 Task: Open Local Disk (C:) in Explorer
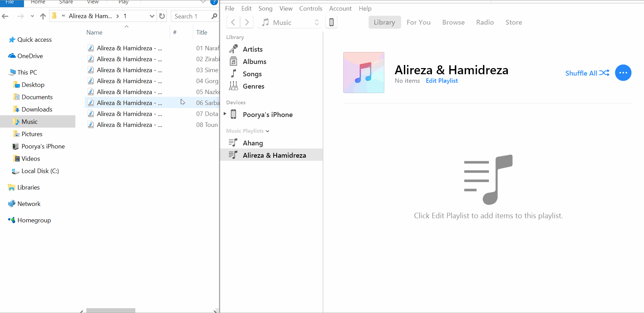(40, 171)
